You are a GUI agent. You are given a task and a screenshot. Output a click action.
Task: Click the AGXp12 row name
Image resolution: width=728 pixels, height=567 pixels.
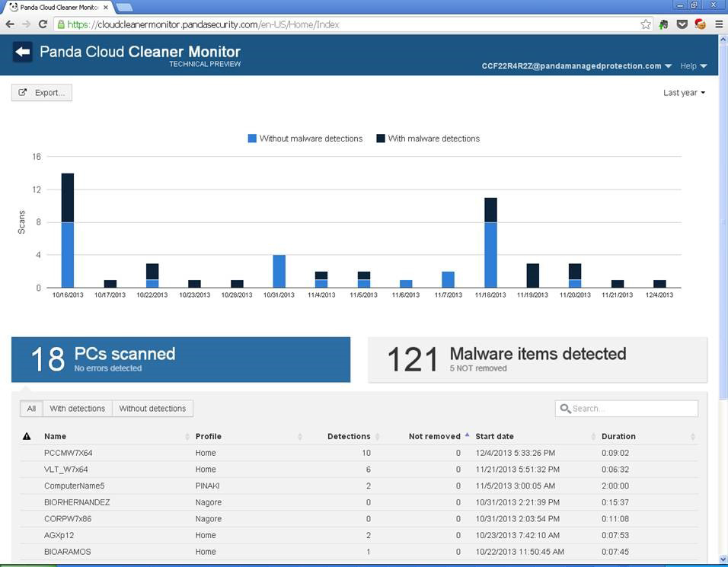pyautogui.click(x=59, y=536)
